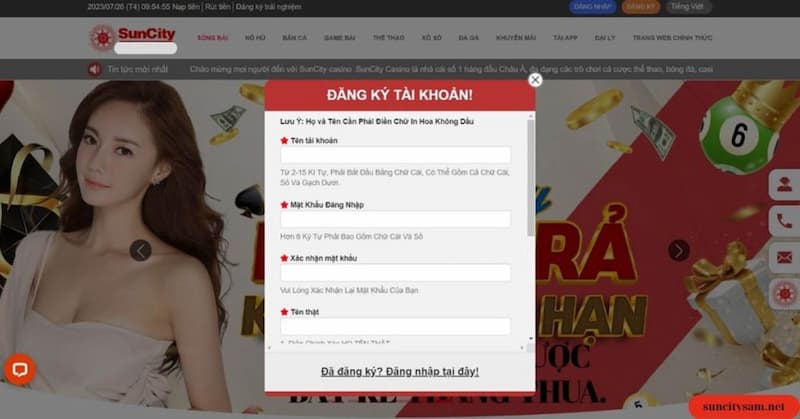Click the form scrollbar down arrow
This screenshot has height=419, width=800.
click(x=531, y=338)
